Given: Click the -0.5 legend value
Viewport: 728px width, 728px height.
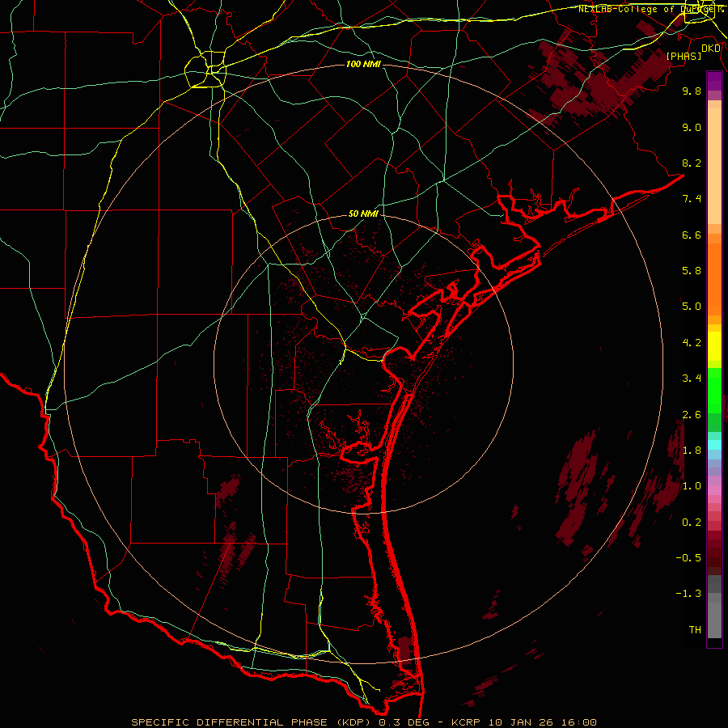Looking at the screenshot, I should (688, 558).
